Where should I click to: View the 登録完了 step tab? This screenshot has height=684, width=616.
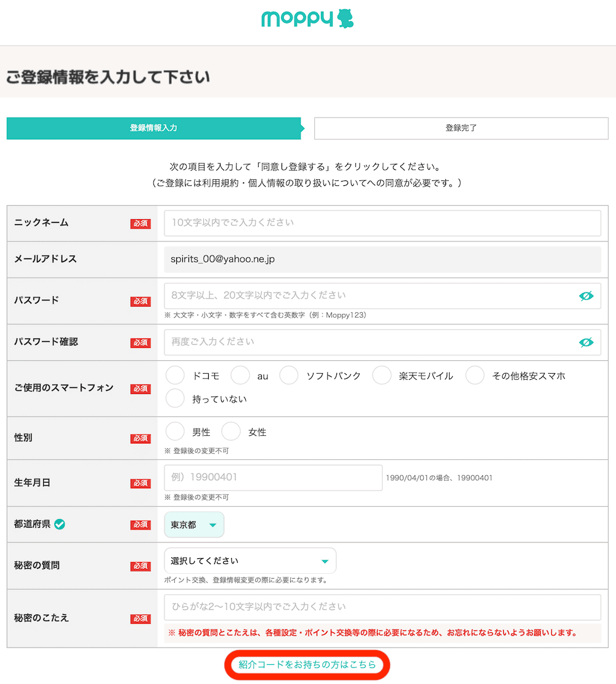(x=461, y=128)
